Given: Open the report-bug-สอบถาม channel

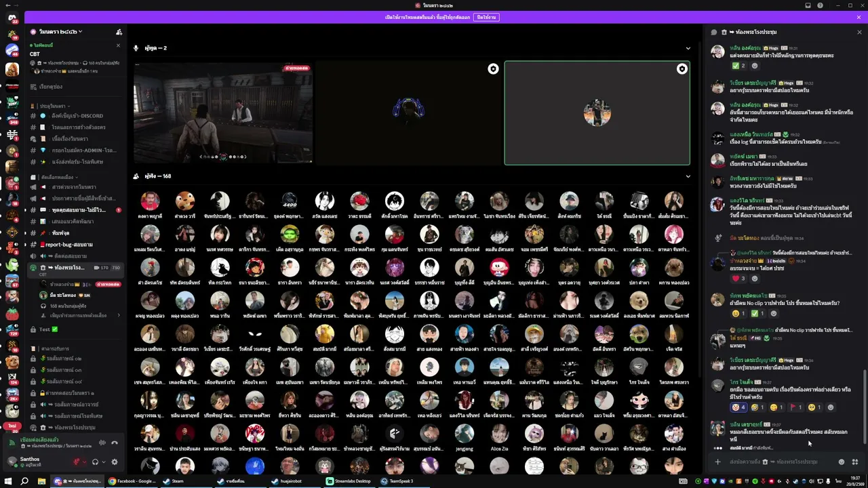Looking at the screenshot, I should click(x=74, y=244).
